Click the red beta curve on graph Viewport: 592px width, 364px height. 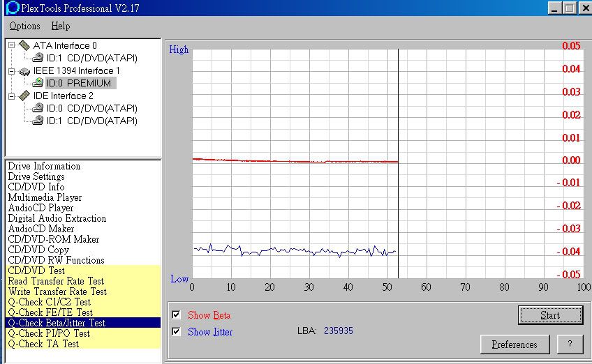point(295,161)
